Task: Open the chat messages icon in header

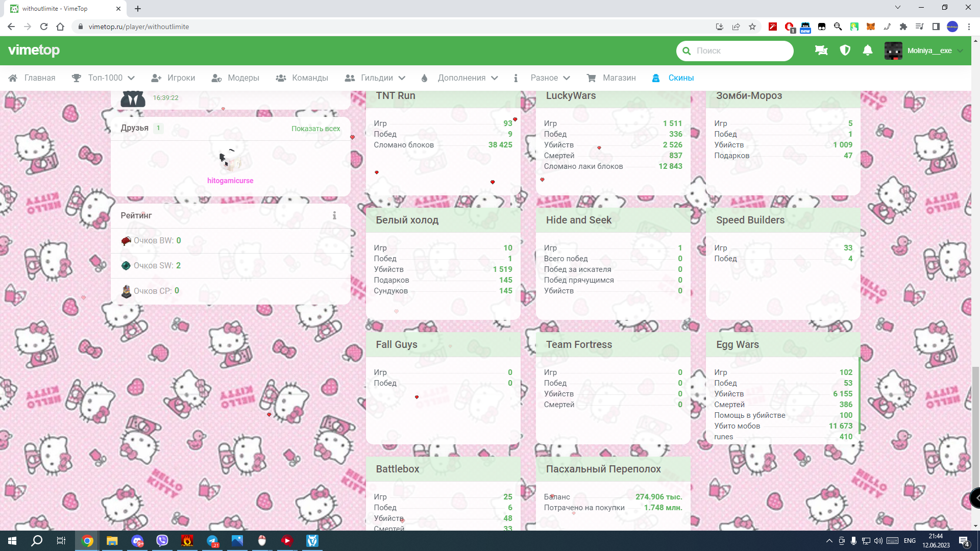Action: (821, 51)
